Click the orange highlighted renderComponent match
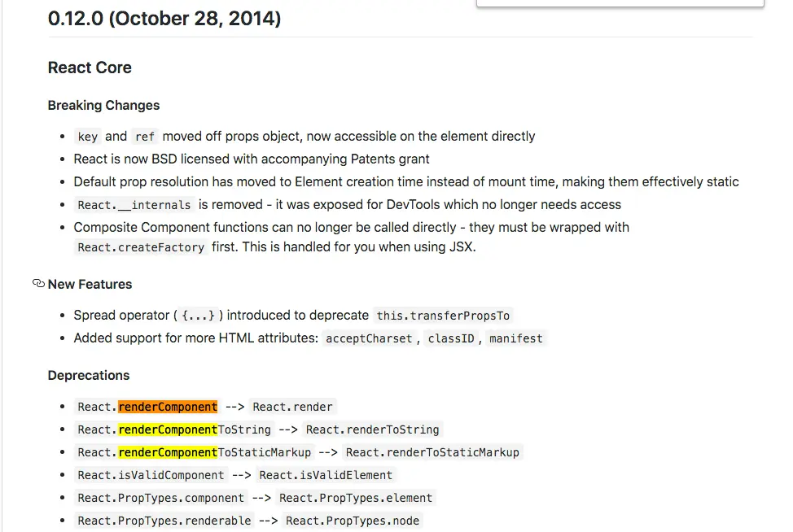793x532 pixels. [x=168, y=407]
